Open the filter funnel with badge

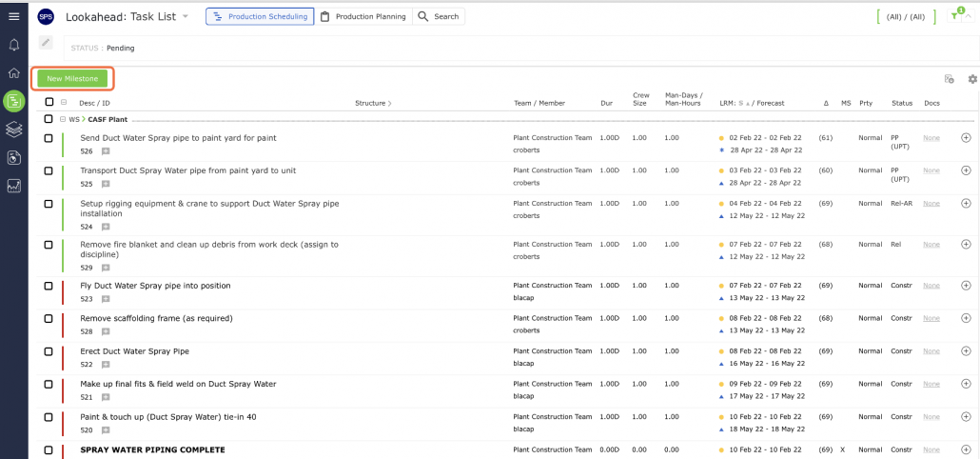(x=955, y=17)
